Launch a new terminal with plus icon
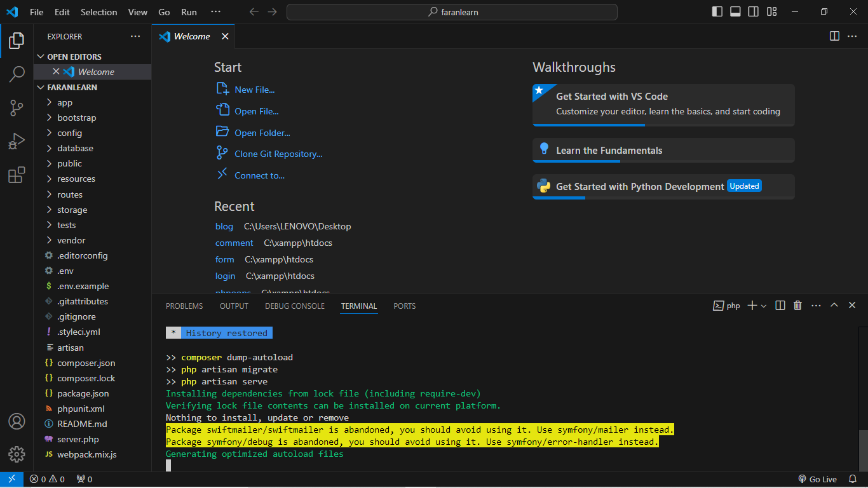The height and width of the screenshot is (488, 868). (x=752, y=306)
